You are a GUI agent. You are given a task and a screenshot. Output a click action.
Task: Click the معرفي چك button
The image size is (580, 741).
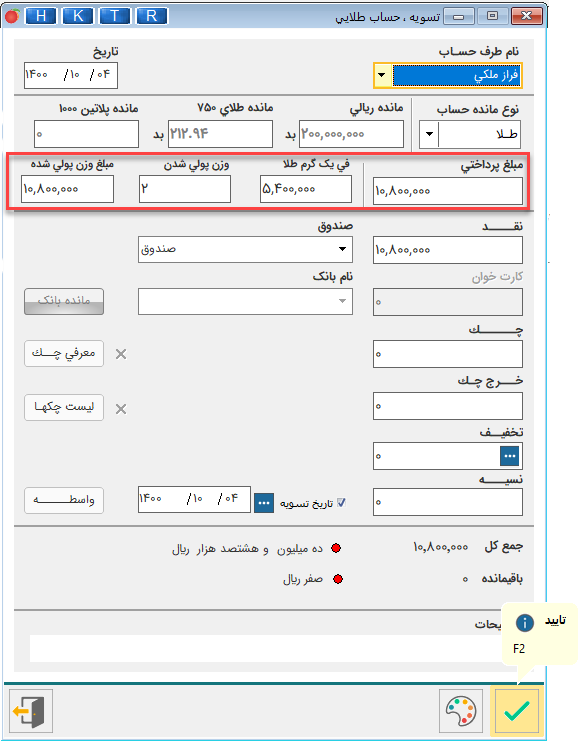coord(64,353)
